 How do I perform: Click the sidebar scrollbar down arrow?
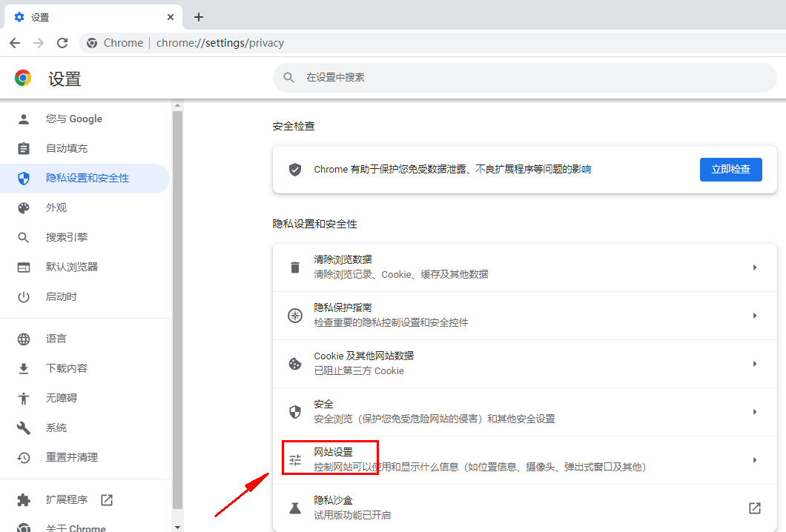(177, 528)
